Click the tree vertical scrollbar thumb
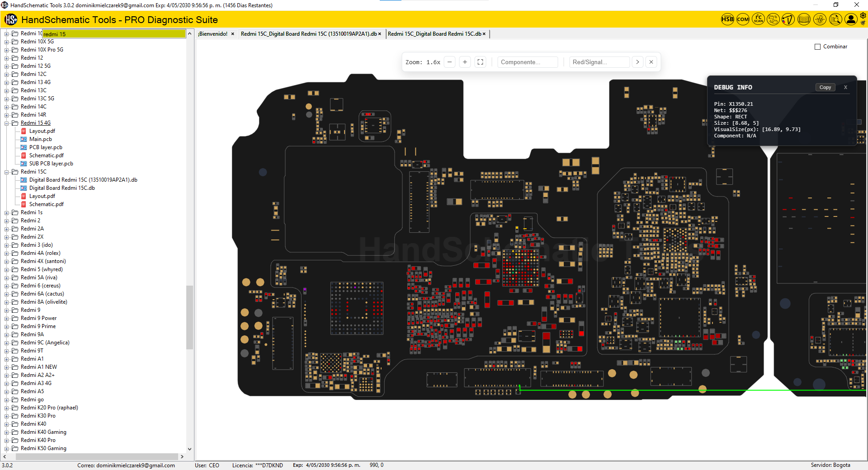Screen dimensions: 868x470 point(189,317)
